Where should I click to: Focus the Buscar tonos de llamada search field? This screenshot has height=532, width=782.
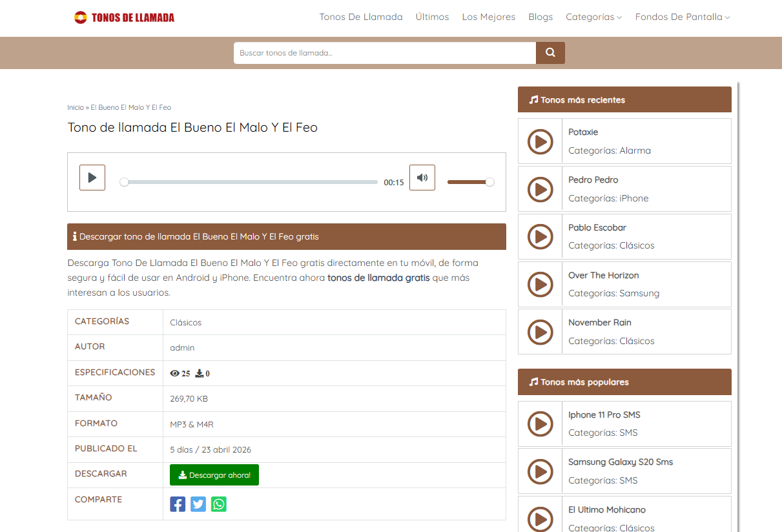(x=385, y=53)
